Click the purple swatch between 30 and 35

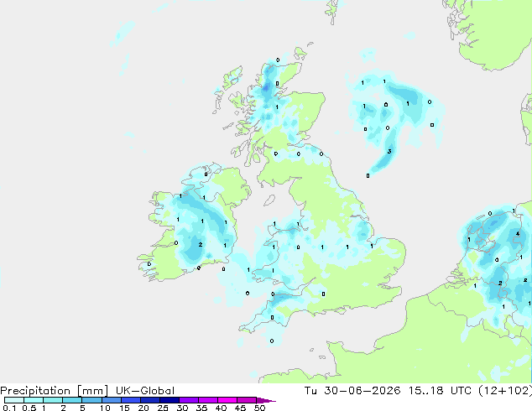click(x=188, y=400)
